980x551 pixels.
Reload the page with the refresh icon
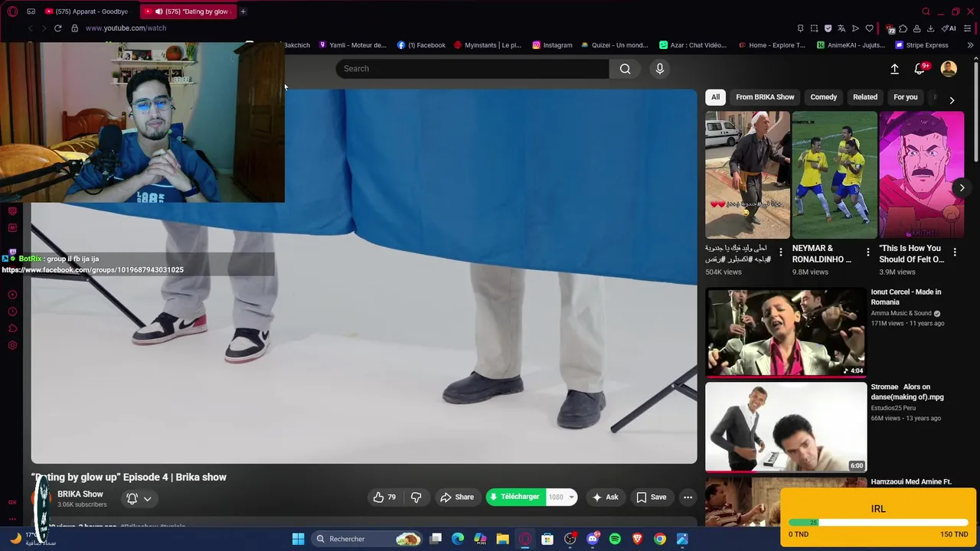[57, 28]
